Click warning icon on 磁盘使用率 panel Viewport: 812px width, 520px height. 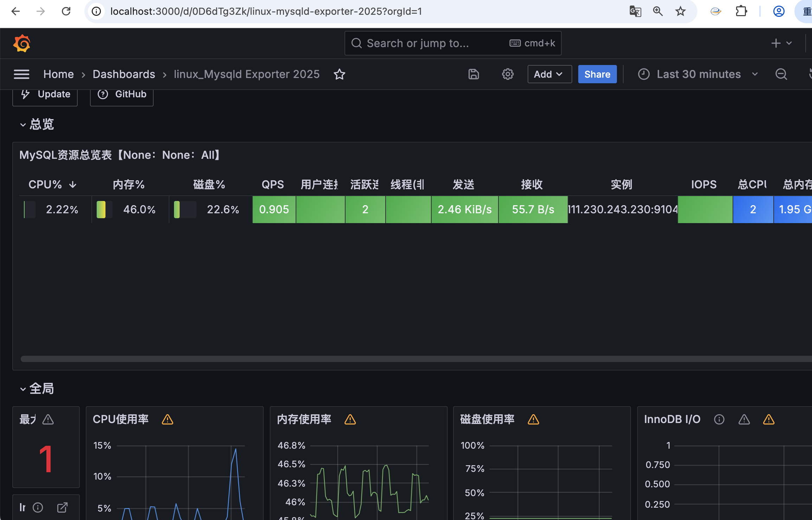[533, 420]
